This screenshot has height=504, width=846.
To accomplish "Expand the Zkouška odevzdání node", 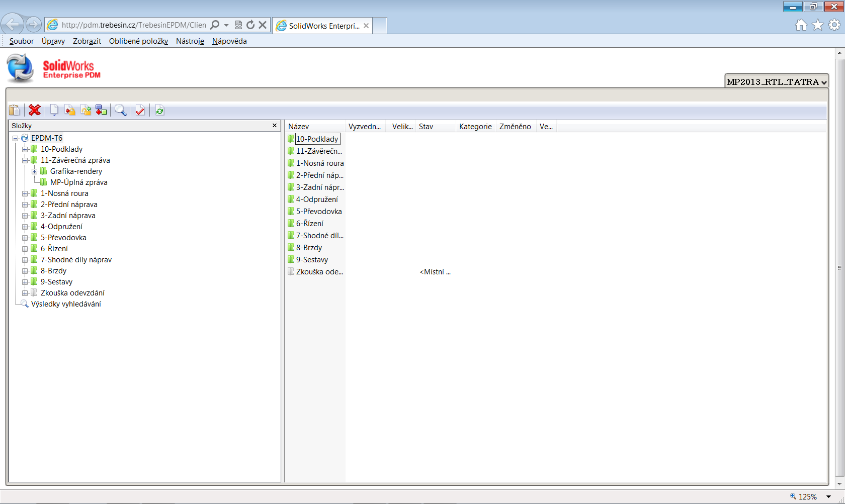I will point(25,293).
